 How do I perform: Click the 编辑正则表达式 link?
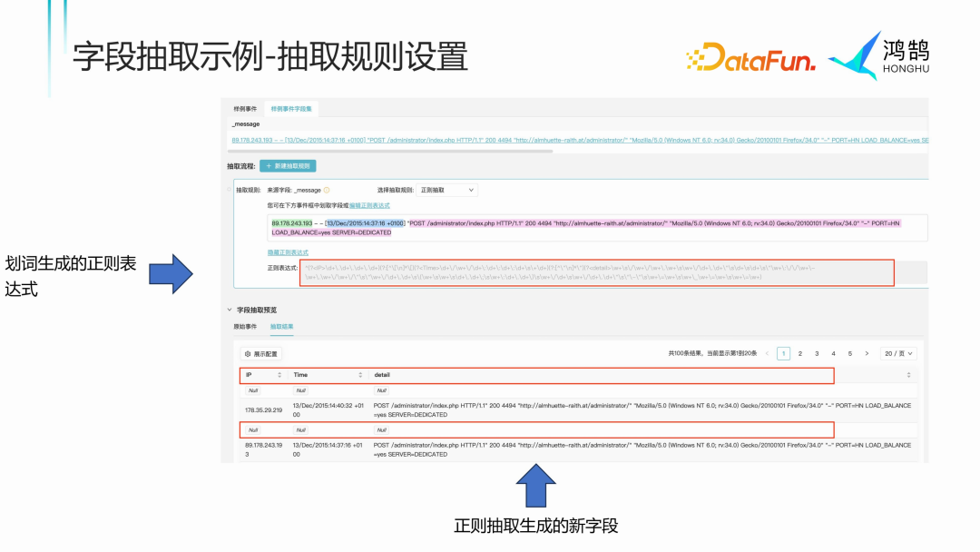point(368,205)
